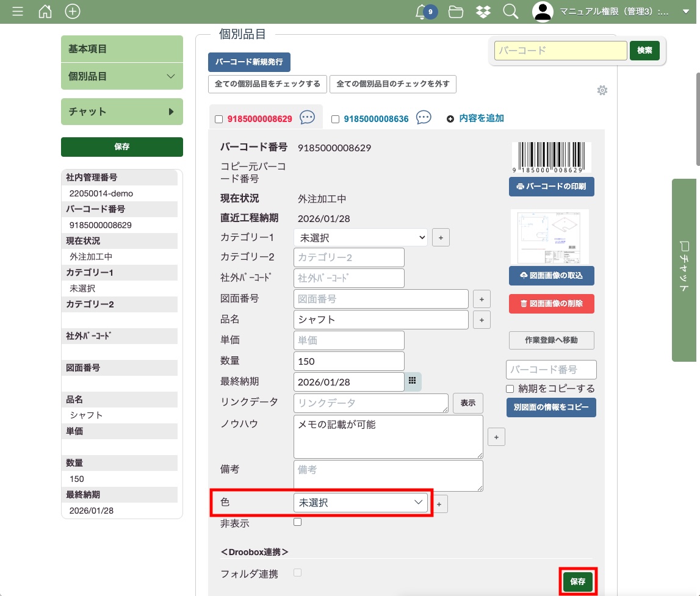Switch to the 9185000008636 item tab
Image resolution: width=700 pixels, height=596 pixels.
click(x=376, y=119)
